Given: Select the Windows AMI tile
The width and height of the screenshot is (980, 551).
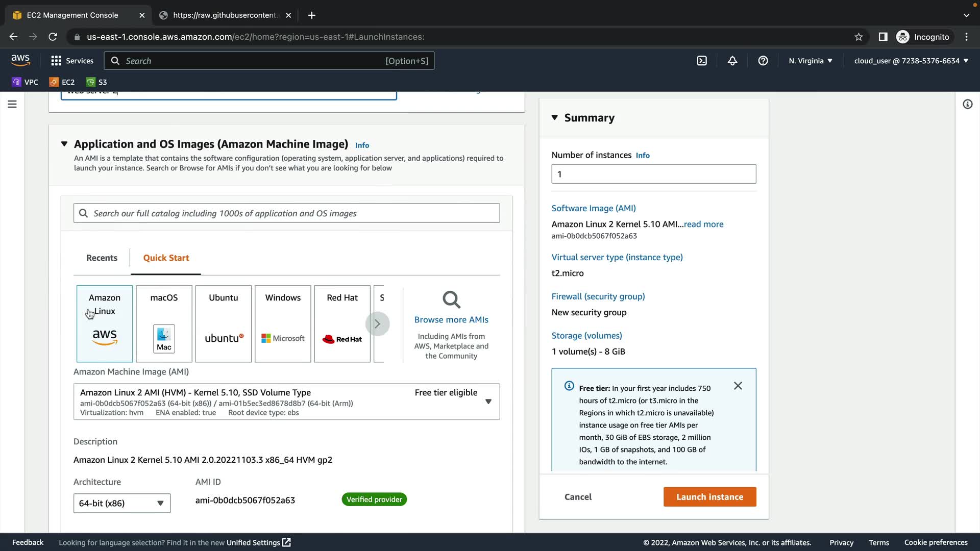Looking at the screenshot, I should coord(283,323).
